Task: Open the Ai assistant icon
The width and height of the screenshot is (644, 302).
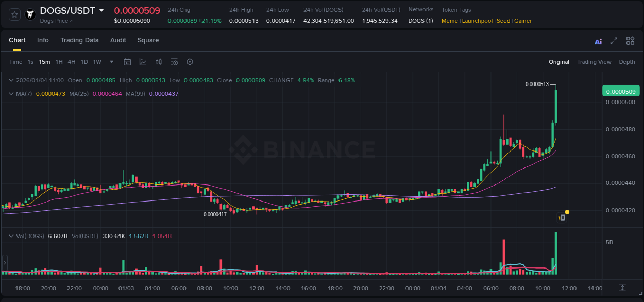Action: 598,41
